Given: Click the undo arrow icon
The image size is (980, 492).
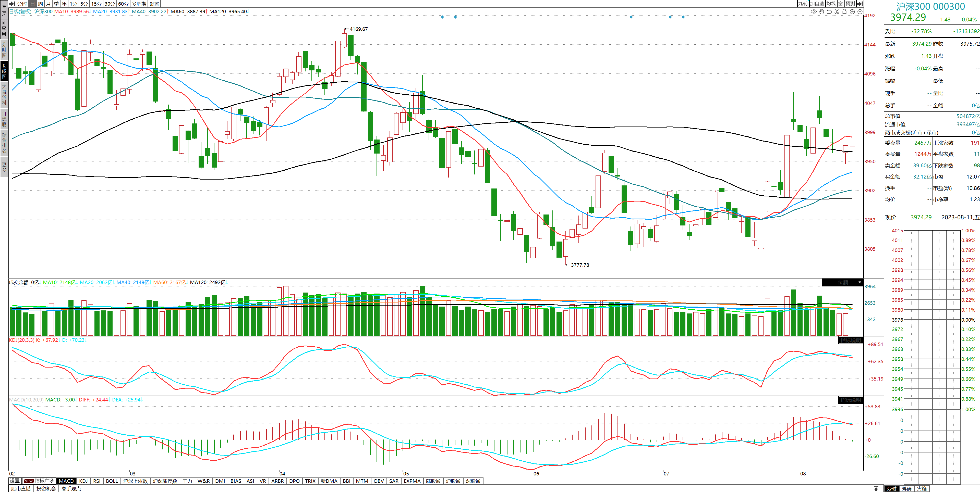Looking at the screenshot, I should click(x=829, y=12).
